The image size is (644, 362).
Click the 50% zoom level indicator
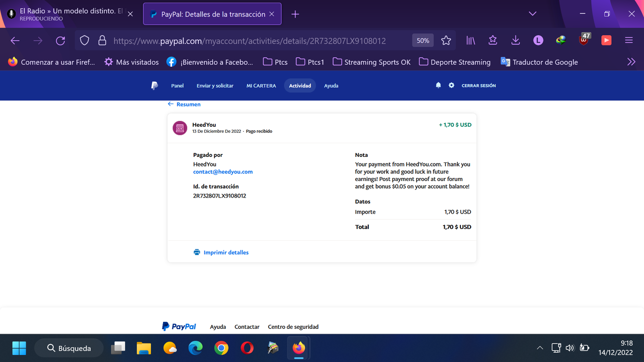click(x=423, y=41)
